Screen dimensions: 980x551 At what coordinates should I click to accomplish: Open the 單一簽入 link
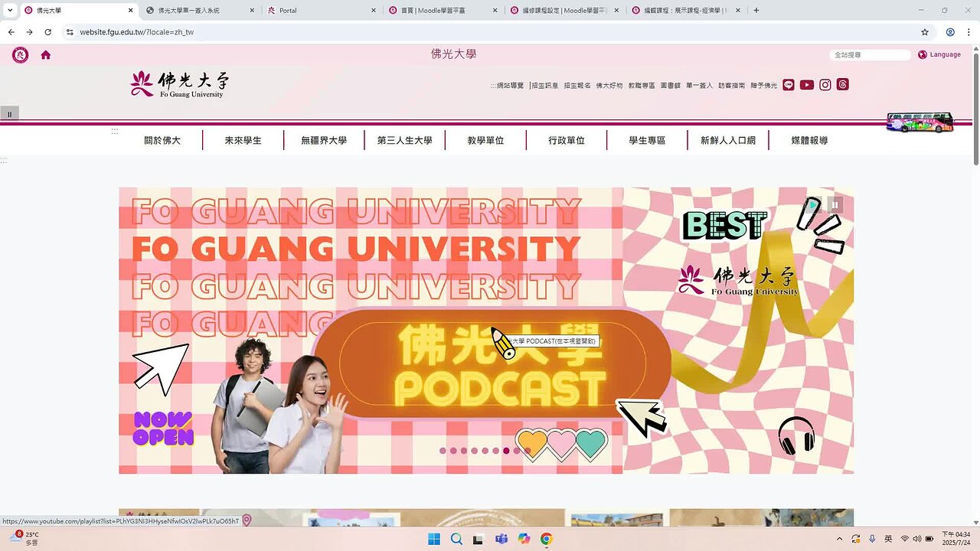pos(699,86)
